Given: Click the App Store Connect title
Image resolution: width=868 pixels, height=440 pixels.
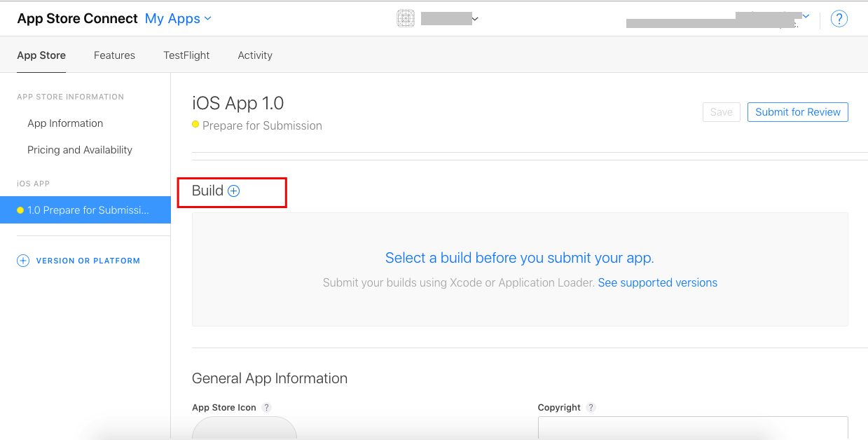Looking at the screenshot, I should pos(77,19).
